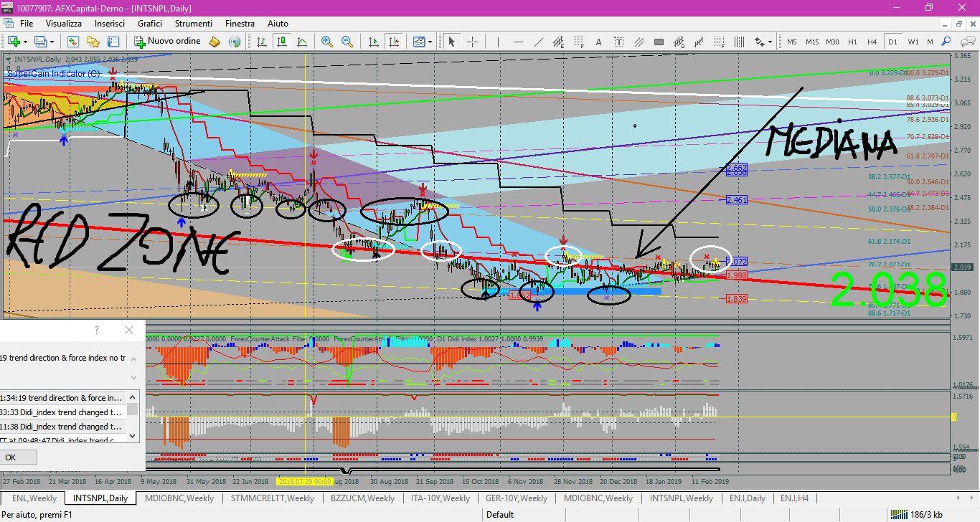Switch to the STMMCRELTT,Weekly chart tab

click(273, 498)
